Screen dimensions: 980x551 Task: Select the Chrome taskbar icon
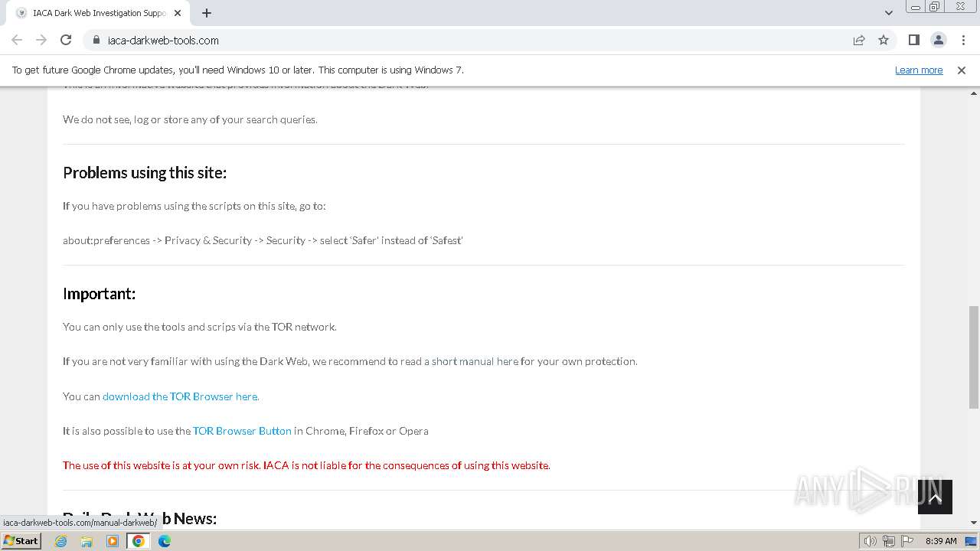click(x=139, y=541)
